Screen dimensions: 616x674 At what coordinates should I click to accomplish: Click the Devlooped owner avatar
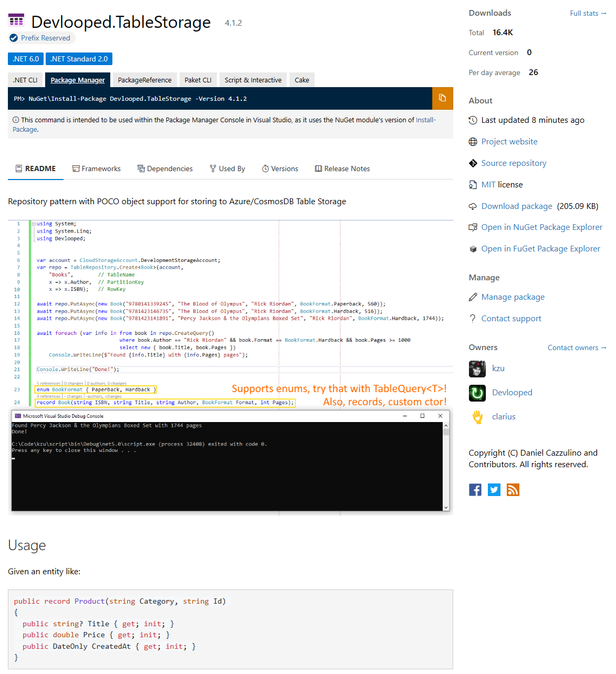(x=477, y=393)
